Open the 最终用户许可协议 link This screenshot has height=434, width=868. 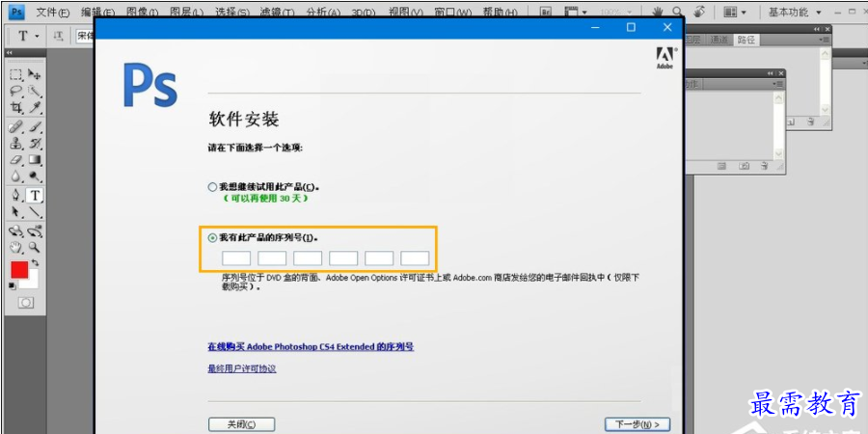tap(242, 368)
